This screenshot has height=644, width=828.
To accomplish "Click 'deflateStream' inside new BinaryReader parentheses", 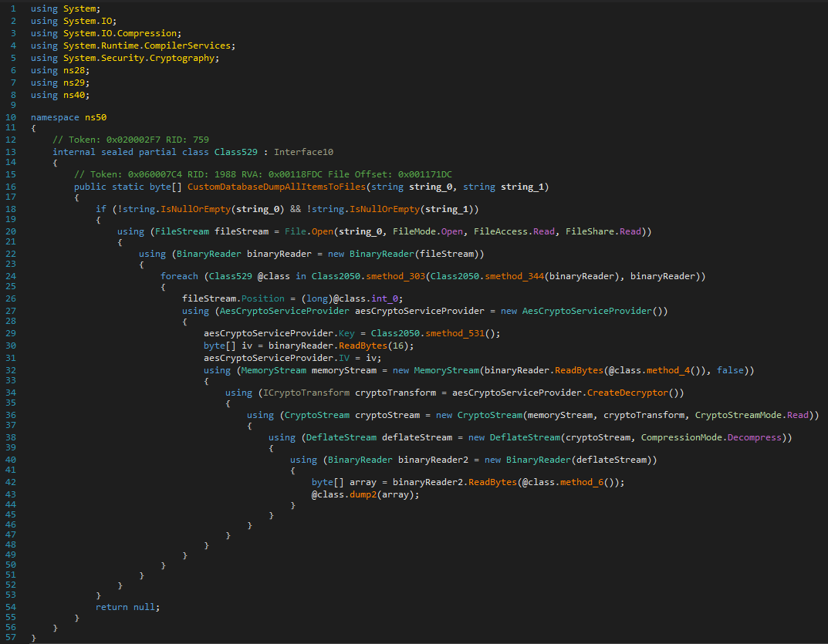I will [611, 460].
